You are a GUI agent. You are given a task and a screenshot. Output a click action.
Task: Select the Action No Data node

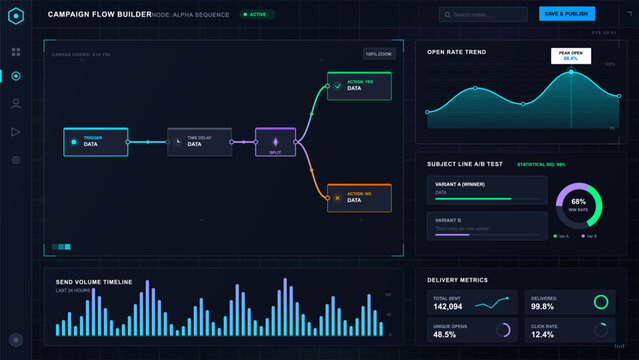click(x=359, y=198)
